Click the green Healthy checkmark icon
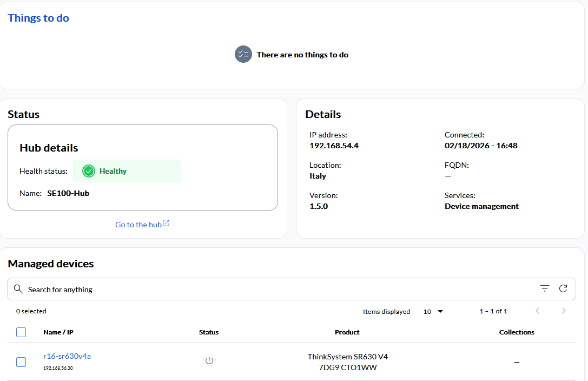Image resolution: width=588 pixels, height=381 pixels. (89, 171)
